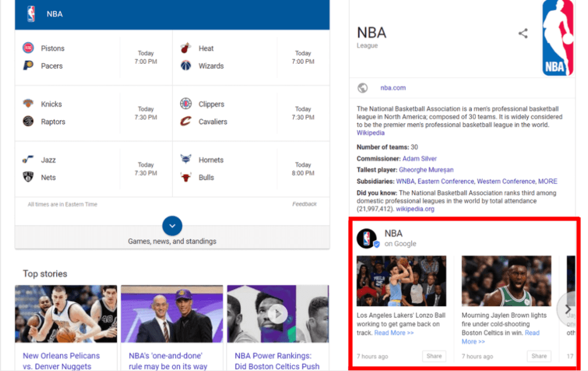Read more about Lonzo Ball post
The image size is (588, 371).
394,333
